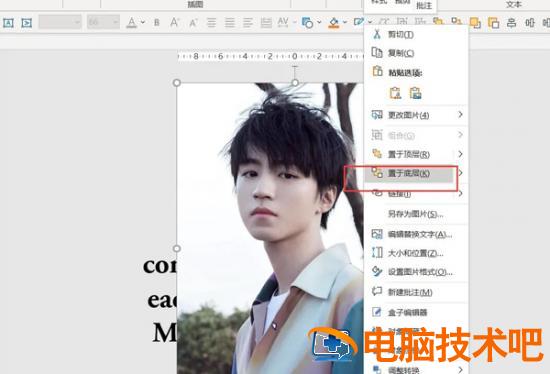This screenshot has width=550, height=374.
Task: Expand the Change Picture (更改图片) submenu arrow
Action: pyautogui.click(x=460, y=115)
